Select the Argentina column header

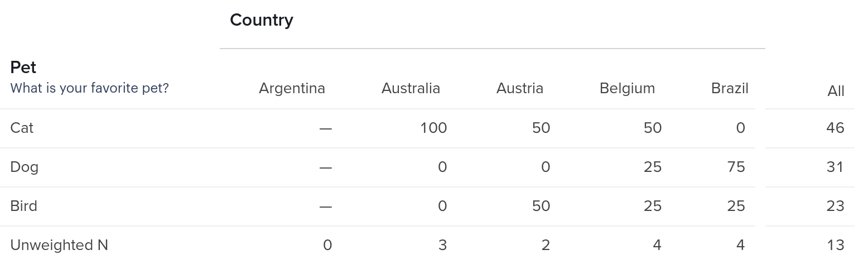point(292,88)
